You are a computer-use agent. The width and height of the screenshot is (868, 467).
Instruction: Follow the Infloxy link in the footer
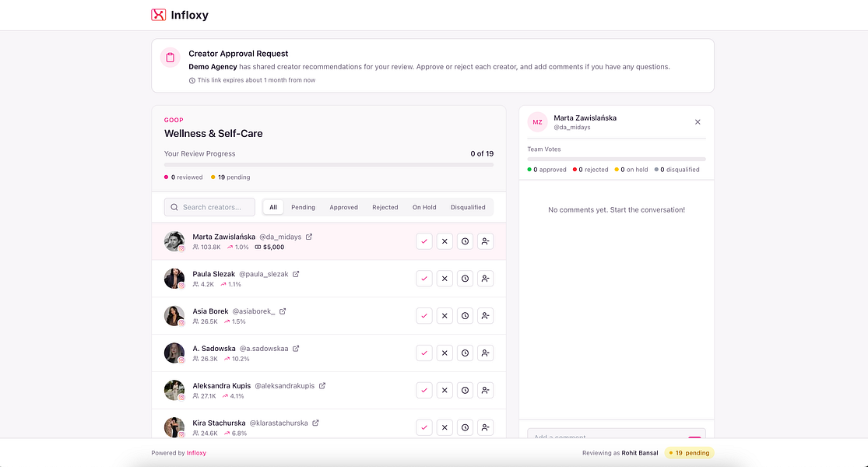tap(196, 453)
